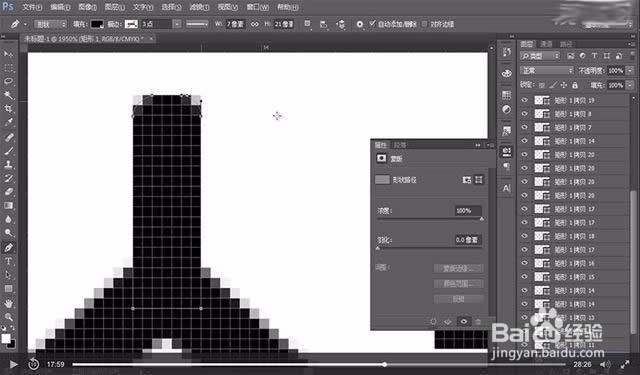Select the Move tool
Viewport: 640px width, 375px height.
pyautogui.click(x=8, y=54)
